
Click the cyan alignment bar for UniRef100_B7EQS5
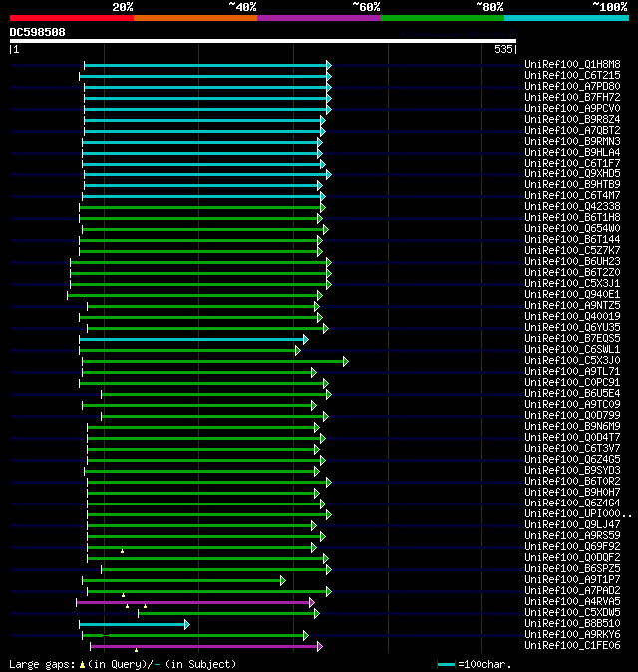193,339
